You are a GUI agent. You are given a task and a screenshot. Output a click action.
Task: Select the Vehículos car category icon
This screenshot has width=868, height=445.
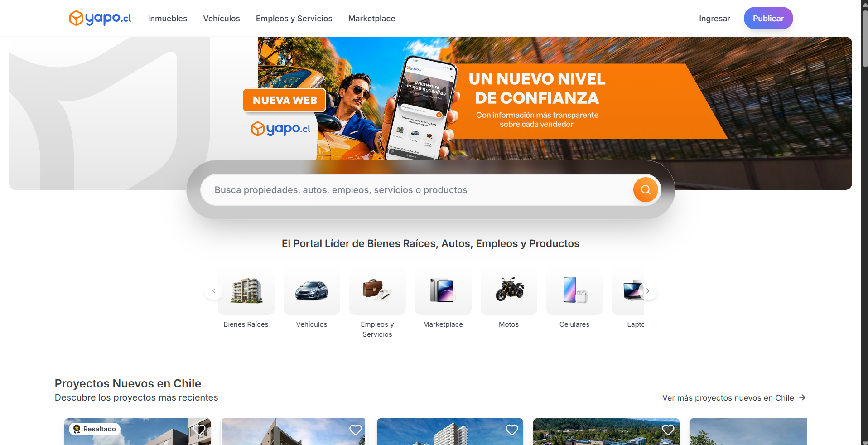pyautogui.click(x=312, y=291)
